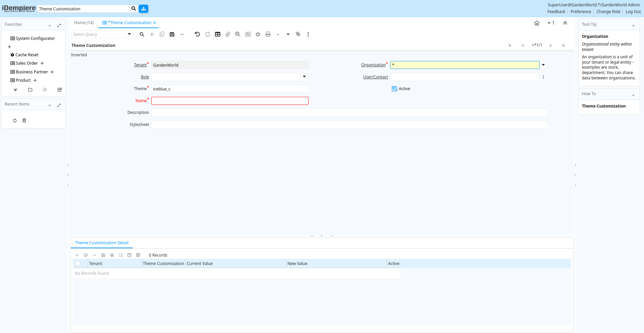The width and height of the screenshot is (644, 333).
Task: Tick the select-all checkbox in detail grid
Action: [x=78, y=264]
